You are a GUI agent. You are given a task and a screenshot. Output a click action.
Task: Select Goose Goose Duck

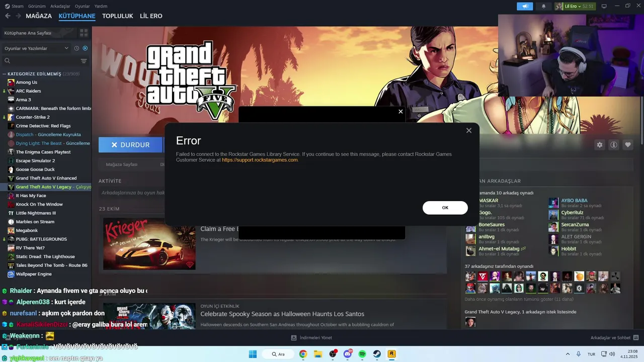(35, 169)
